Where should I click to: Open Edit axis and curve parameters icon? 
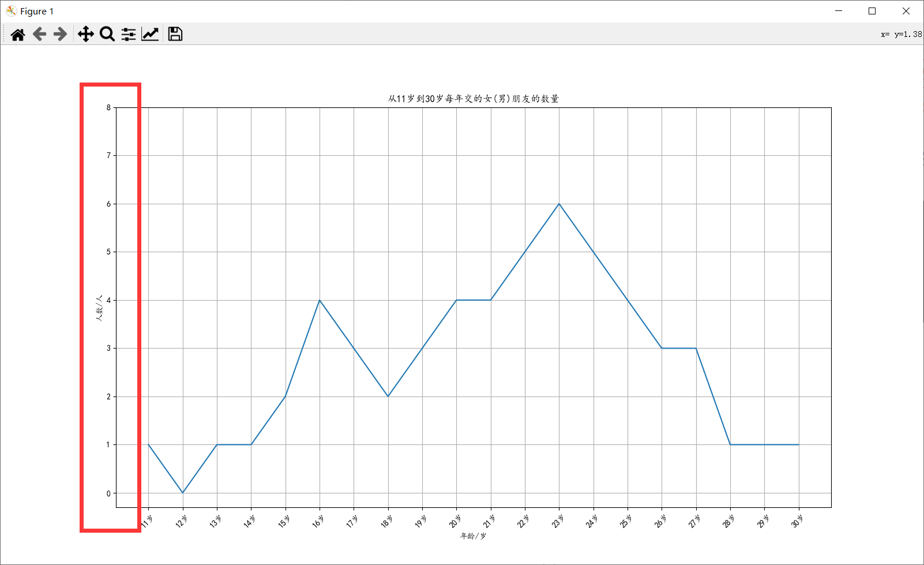(x=150, y=34)
